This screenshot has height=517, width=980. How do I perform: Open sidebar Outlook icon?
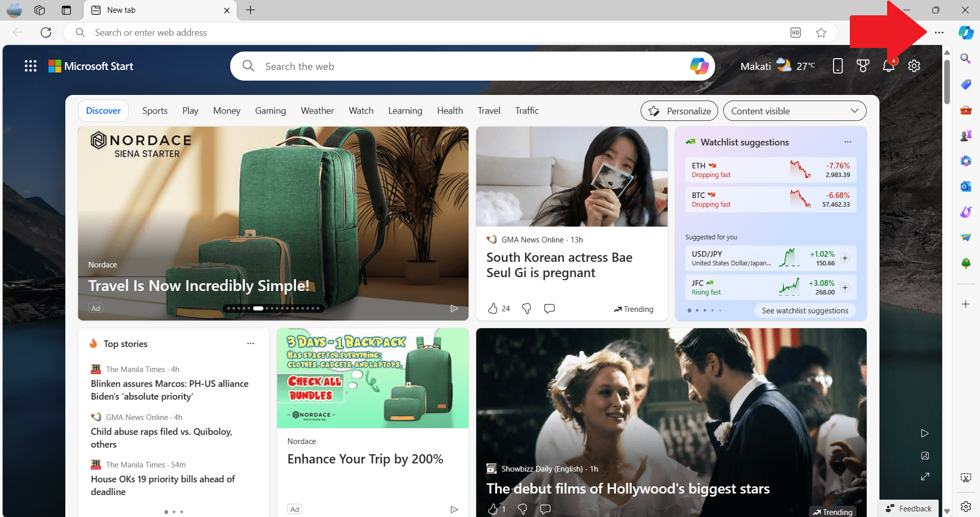[x=965, y=186]
